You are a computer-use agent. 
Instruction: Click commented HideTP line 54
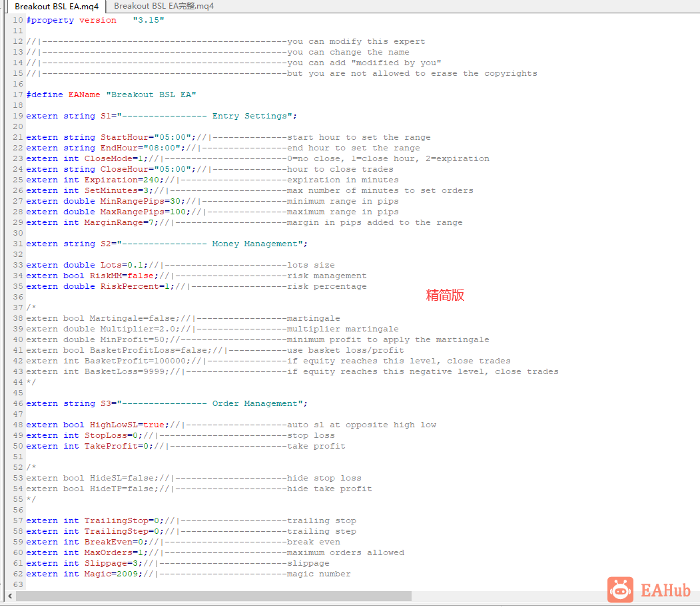(199, 489)
